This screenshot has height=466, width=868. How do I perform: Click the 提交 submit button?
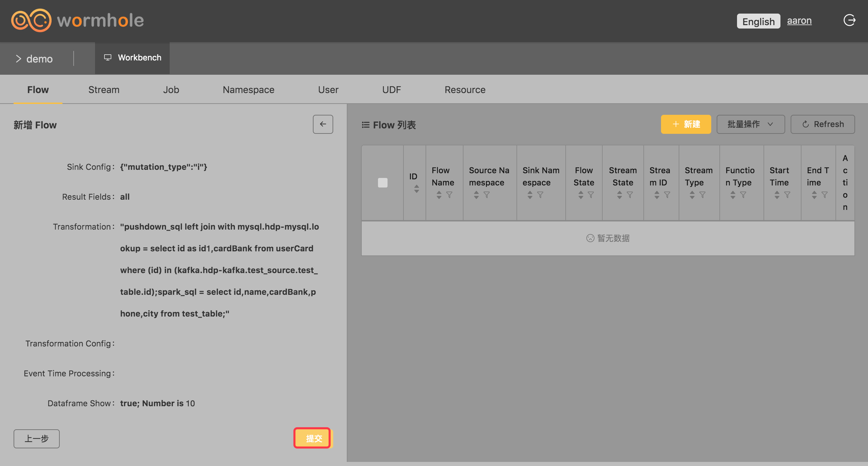(x=313, y=438)
